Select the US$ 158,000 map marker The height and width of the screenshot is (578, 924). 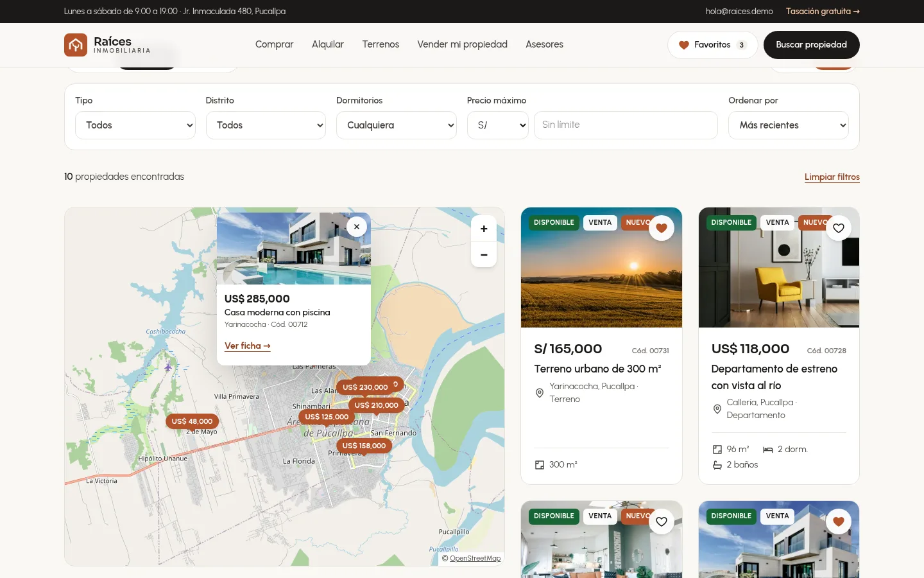click(364, 446)
